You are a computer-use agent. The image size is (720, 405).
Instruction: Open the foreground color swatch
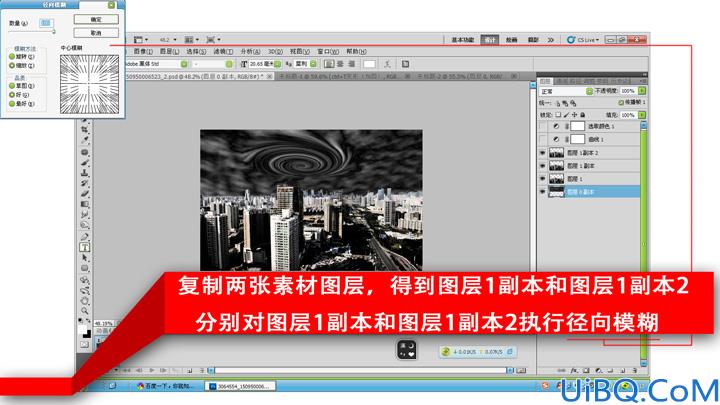(x=83, y=329)
